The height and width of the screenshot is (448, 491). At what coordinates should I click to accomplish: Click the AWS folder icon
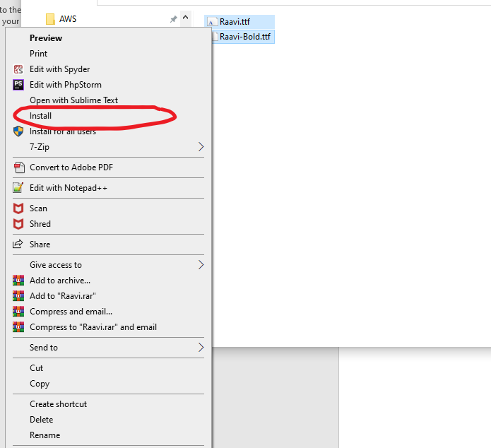point(50,19)
